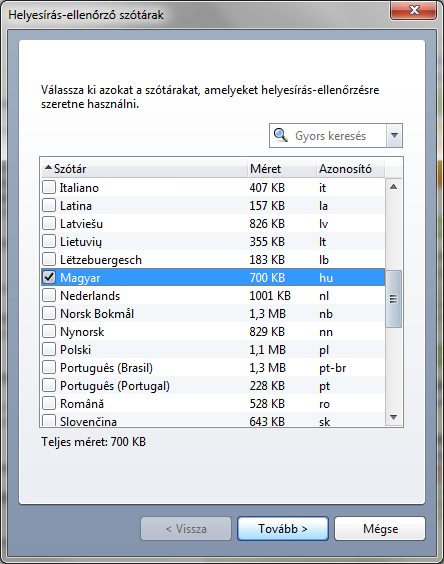Select the Norsk Bokmål dictionary row
The width and height of the screenshot is (444, 564).
click(x=213, y=313)
